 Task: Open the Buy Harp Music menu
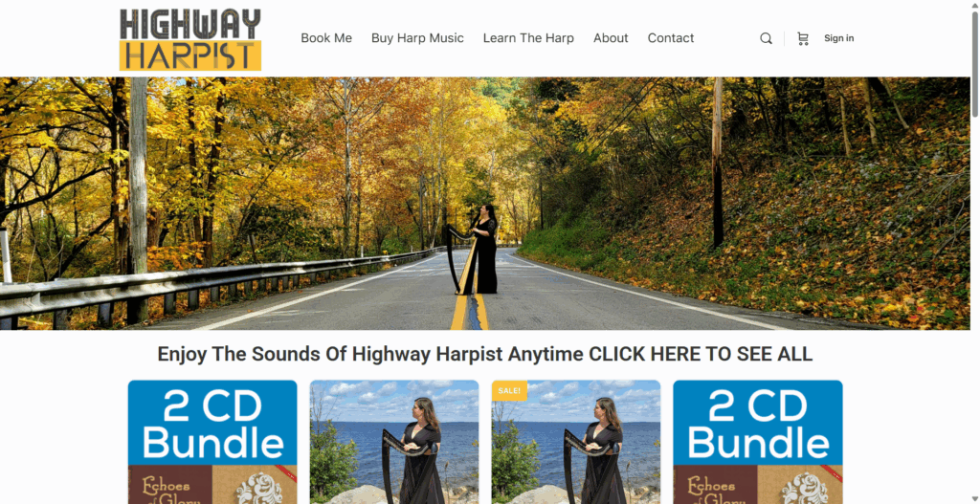coord(417,38)
